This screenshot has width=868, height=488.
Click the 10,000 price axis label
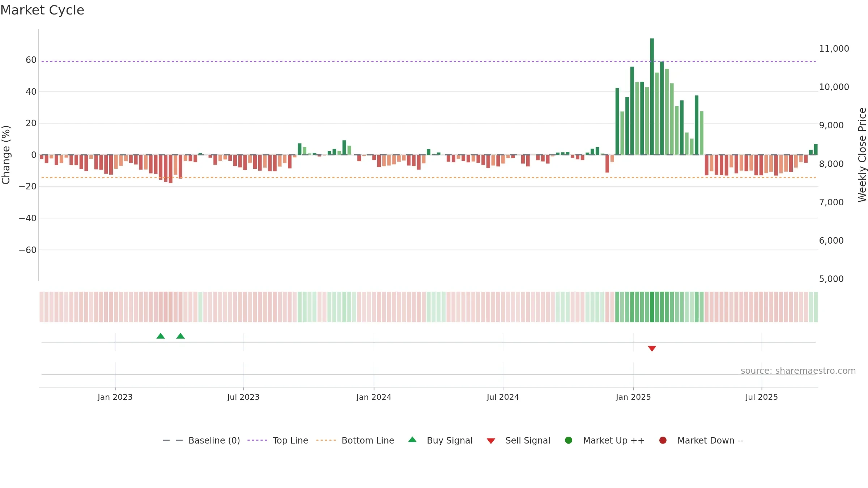click(834, 87)
